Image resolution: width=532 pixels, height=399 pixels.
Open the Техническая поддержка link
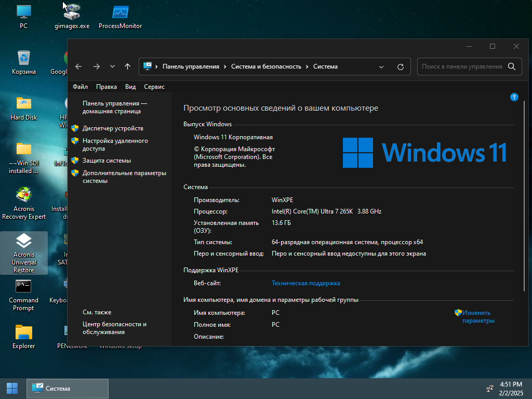tap(305, 283)
